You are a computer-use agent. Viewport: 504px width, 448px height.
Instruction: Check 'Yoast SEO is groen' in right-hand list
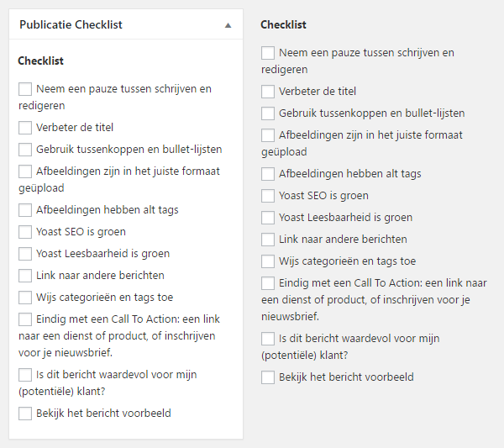(x=268, y=196)
